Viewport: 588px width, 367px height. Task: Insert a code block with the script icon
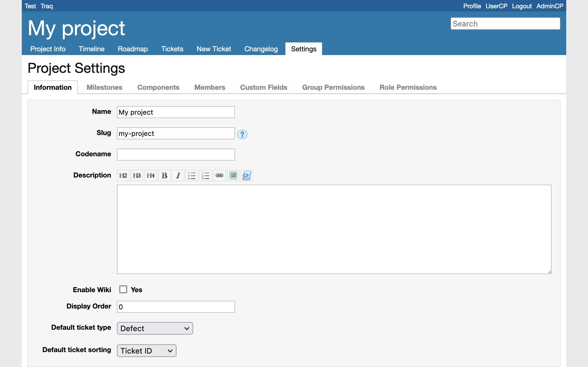(247, 175)
